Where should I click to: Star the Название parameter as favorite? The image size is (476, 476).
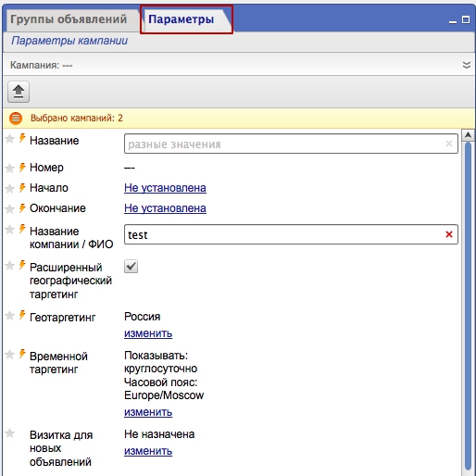[x=10, y=139]
